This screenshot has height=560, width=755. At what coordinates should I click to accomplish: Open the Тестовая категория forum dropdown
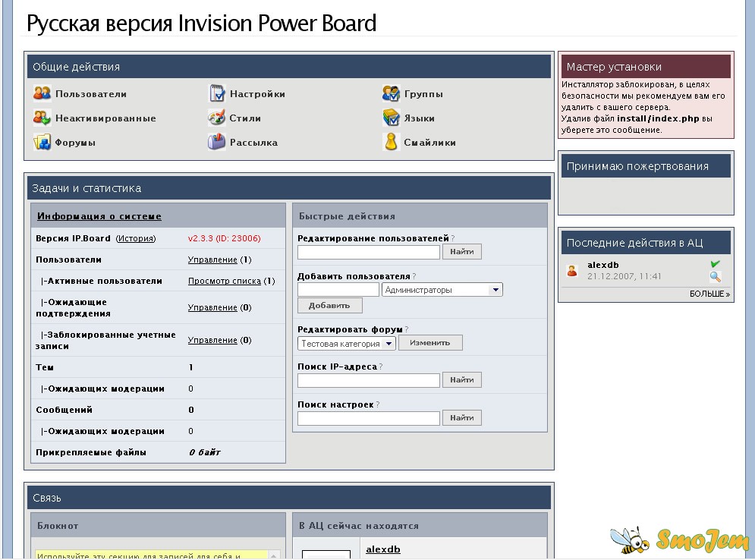(347, 343)
